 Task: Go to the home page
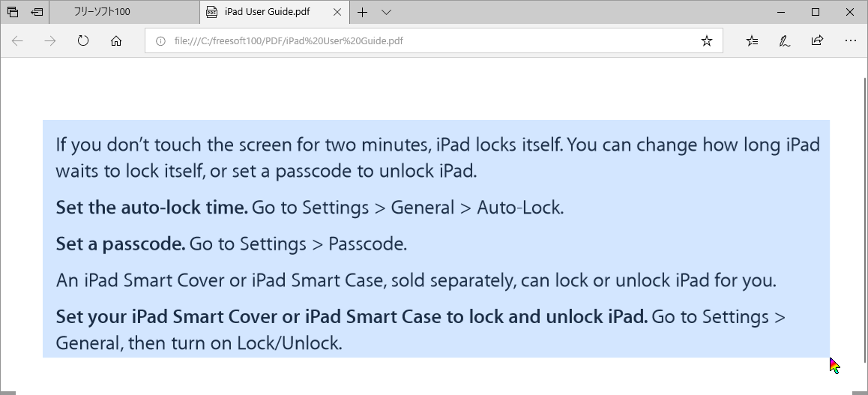(115, 40)
